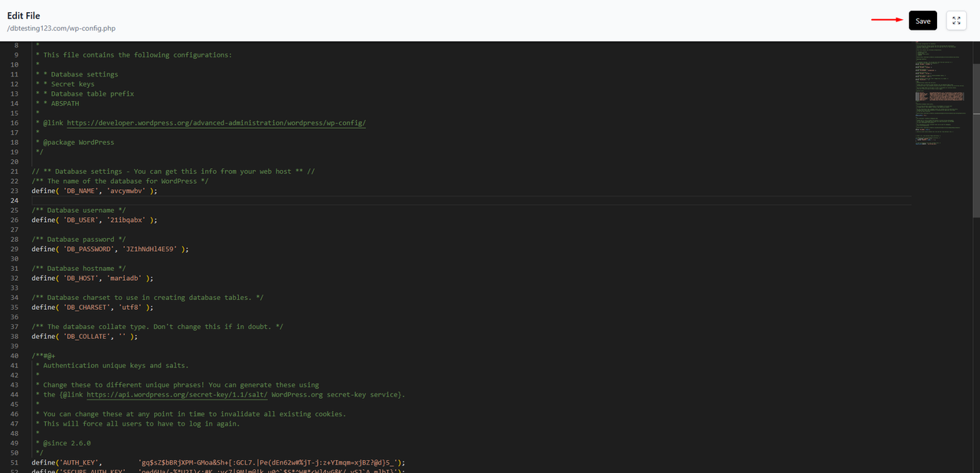
Task: Click line number 23 in gutter
Action: (x=15, y=191)
